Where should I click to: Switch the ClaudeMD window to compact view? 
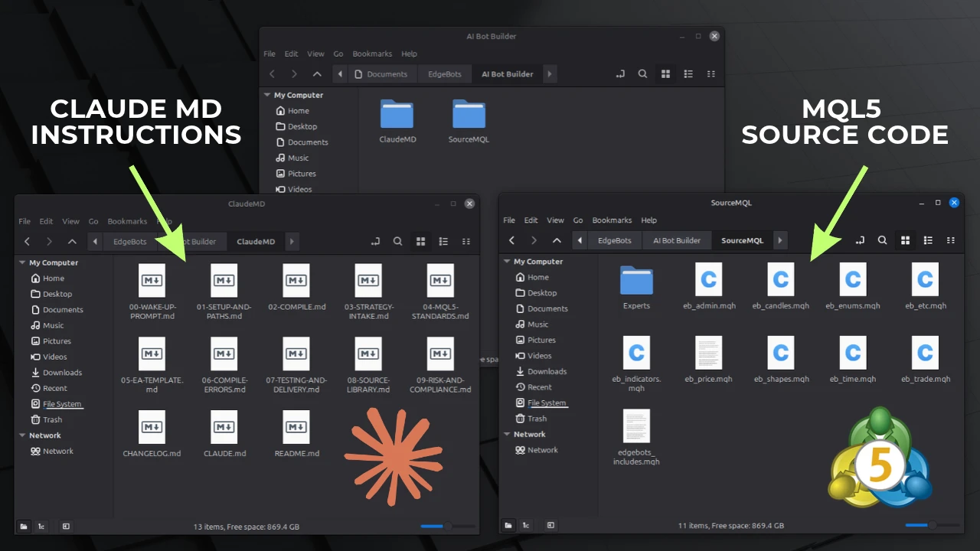click(466, 241)
